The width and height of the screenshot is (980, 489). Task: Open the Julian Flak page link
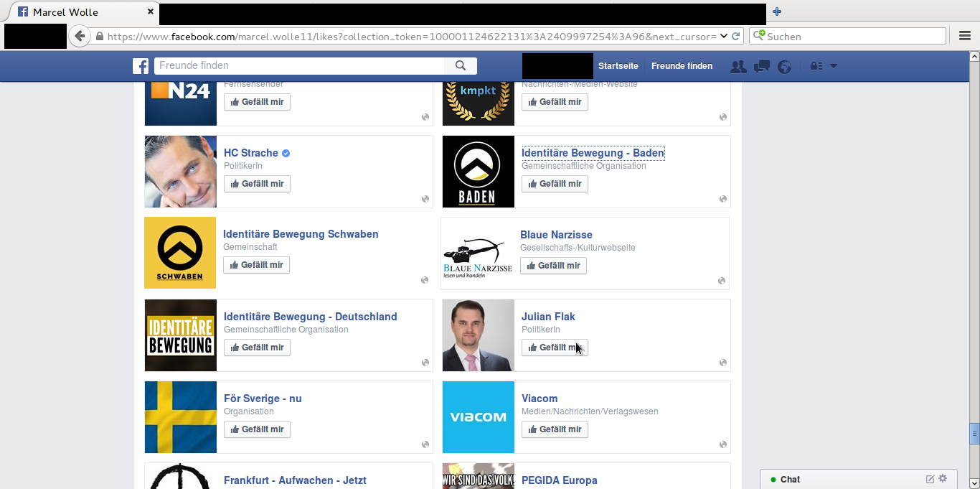point(548,317)
